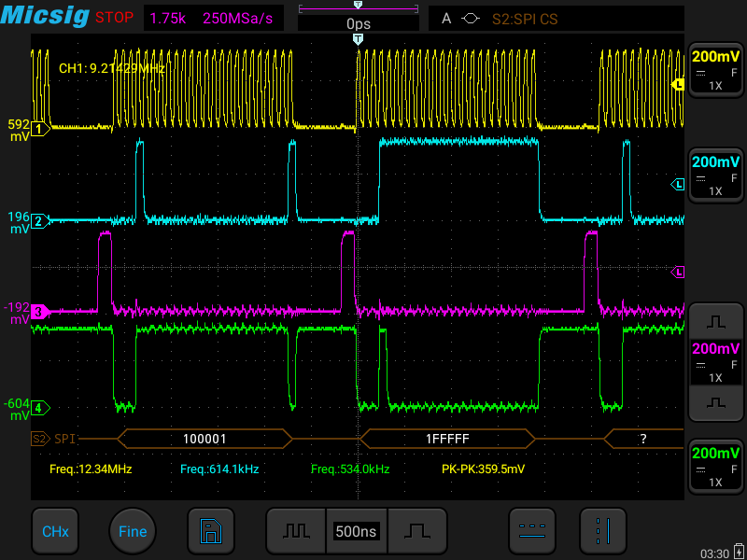Click the yellow CH1 trigger level marker

tap(679, 85)
